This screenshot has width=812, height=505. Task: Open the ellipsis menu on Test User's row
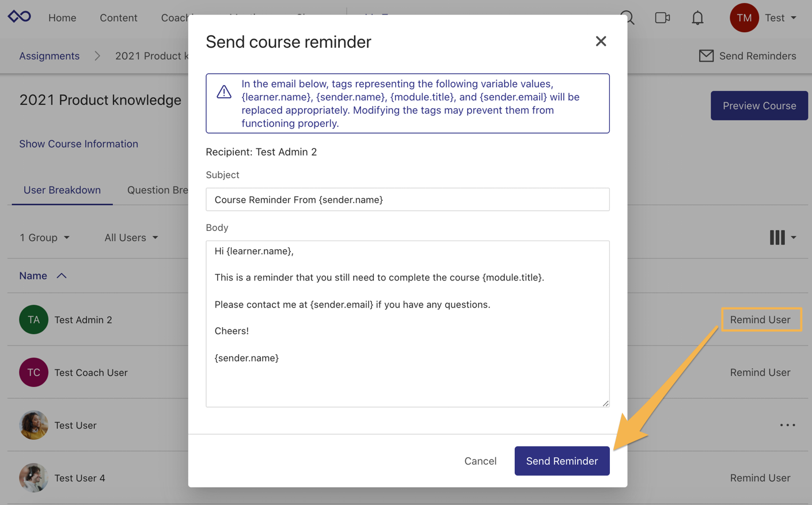(787, 424)
